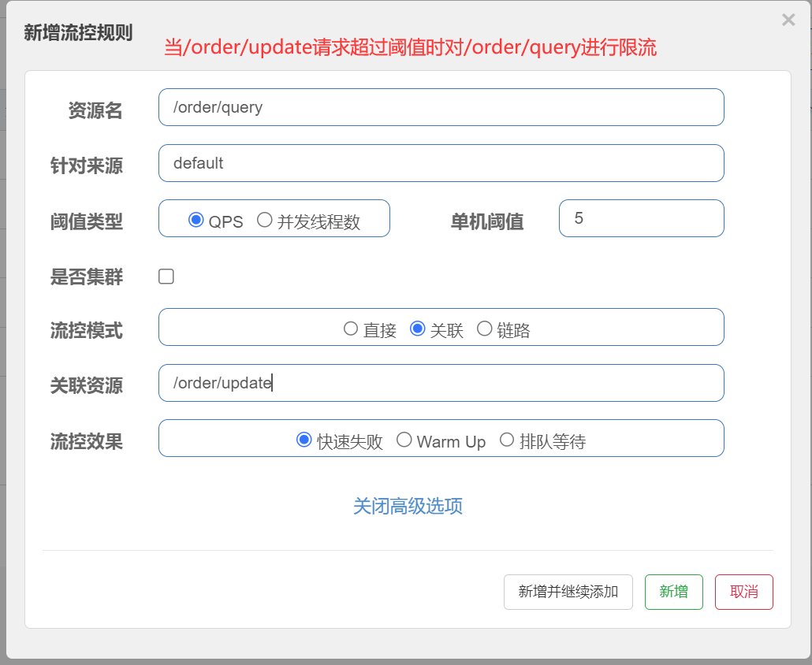Focus the 针对来源 input field
This screenshot has width=812, height=665.
point(441,163)
